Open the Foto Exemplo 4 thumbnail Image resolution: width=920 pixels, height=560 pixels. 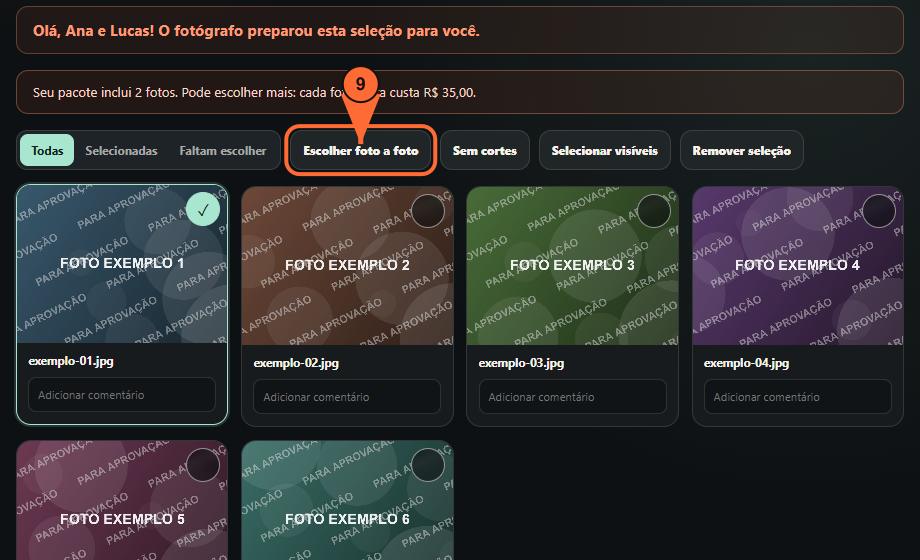coord(798,265)
